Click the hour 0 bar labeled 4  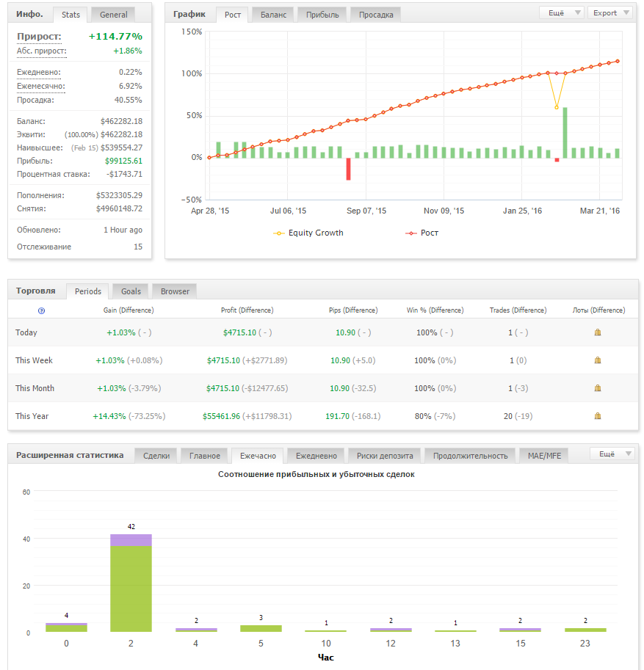(66, 627)
